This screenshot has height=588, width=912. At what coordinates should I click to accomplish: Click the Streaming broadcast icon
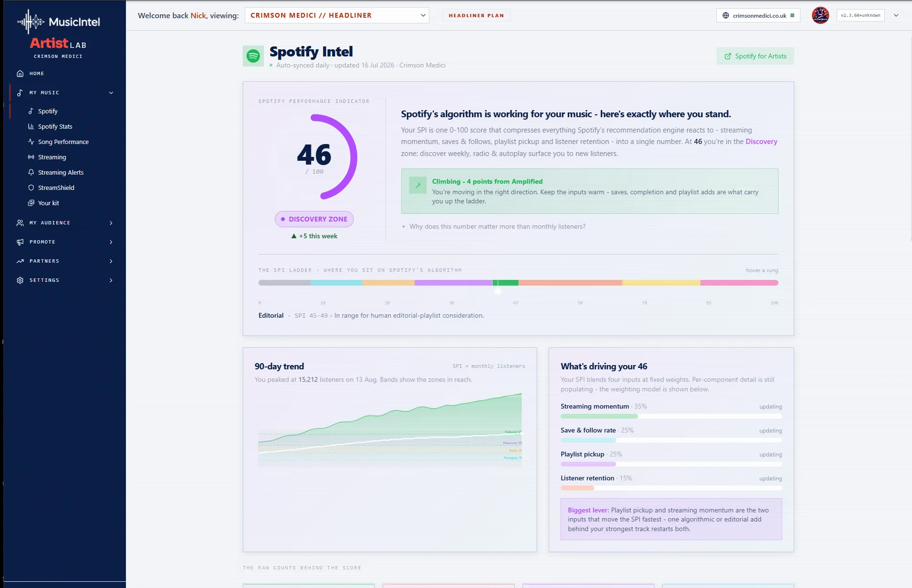(x=31, y=157)
